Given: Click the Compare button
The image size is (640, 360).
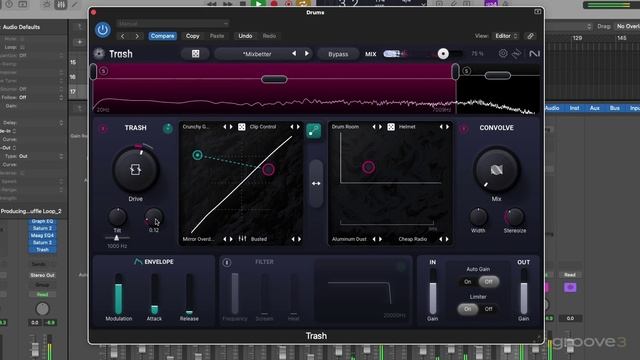Looking at the screenshot, I should click(162, 36).
